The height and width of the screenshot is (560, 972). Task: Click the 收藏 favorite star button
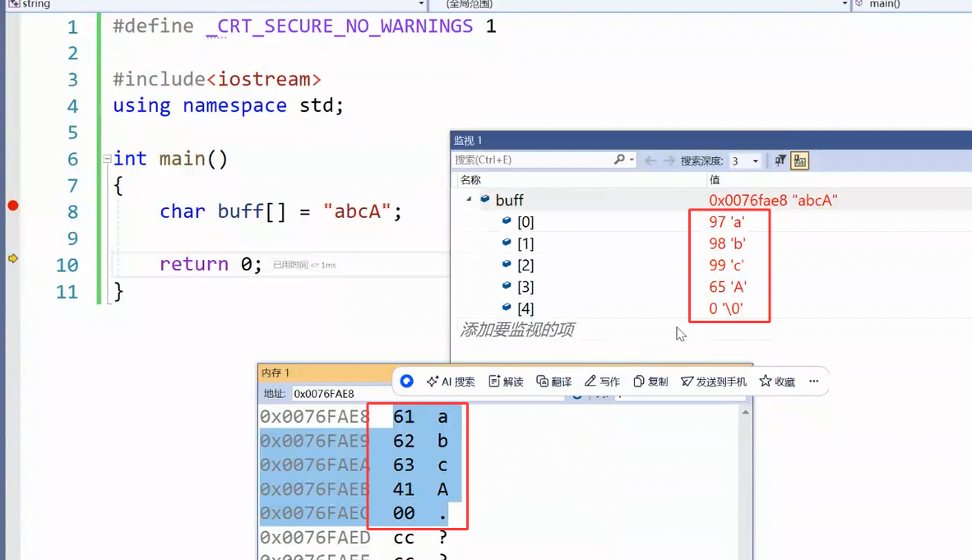777,382
